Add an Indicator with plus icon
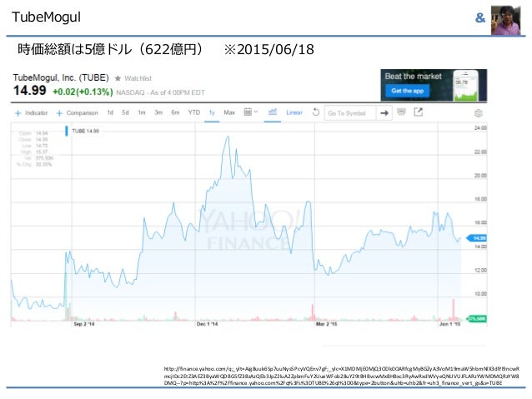532x399 pixels. point(31,113)
